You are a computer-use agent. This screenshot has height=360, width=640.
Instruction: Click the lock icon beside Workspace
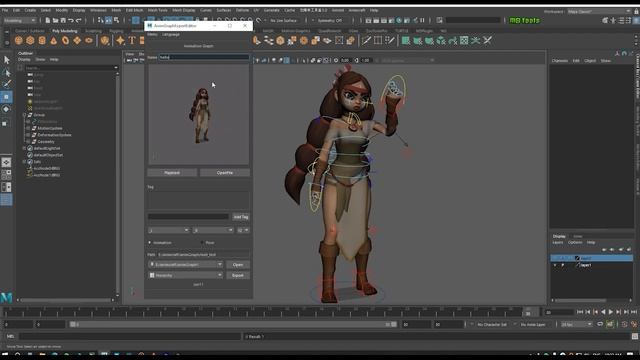pos(636,11)
